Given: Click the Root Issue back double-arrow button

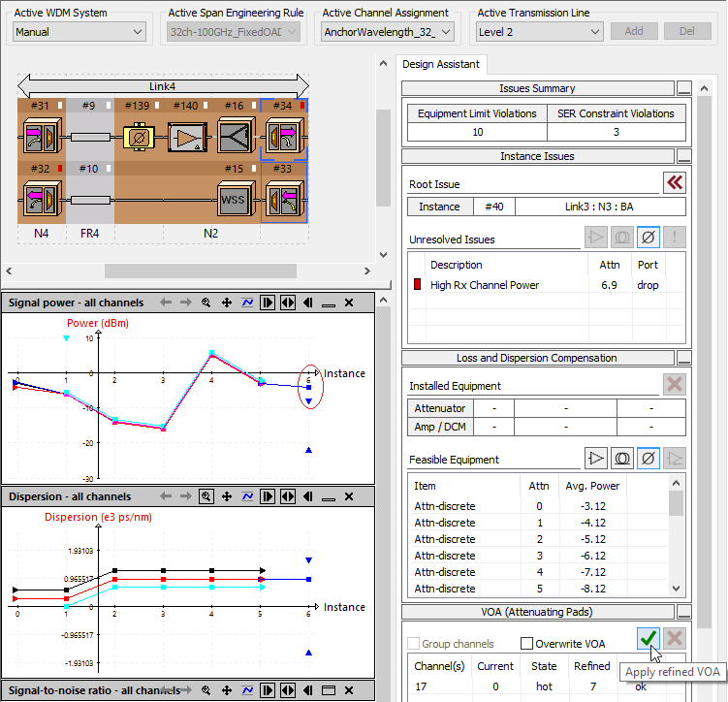Looking at the screenshot, I should pos(674,182).
